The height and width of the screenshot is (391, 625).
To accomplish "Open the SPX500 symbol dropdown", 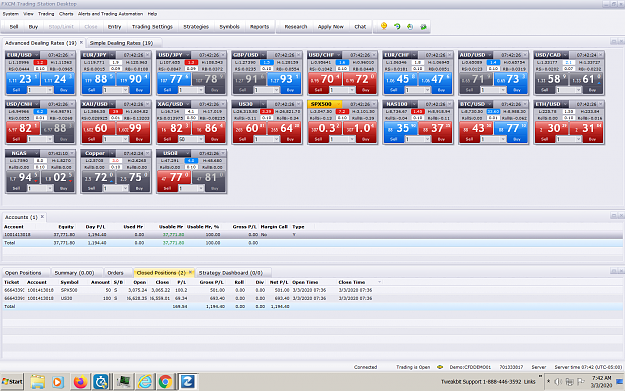I will (339, 104).
